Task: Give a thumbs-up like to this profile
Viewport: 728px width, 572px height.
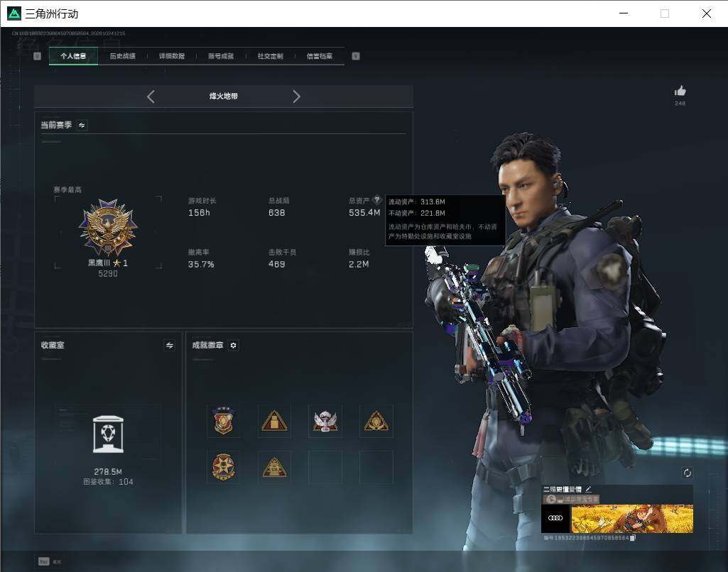Action: point(680,90)
